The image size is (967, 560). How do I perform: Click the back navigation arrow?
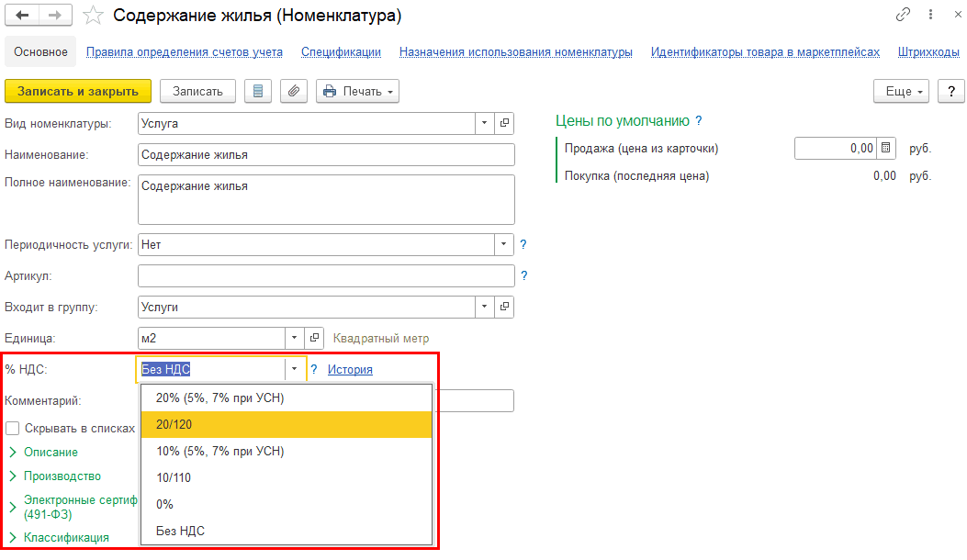pos(22,16)
